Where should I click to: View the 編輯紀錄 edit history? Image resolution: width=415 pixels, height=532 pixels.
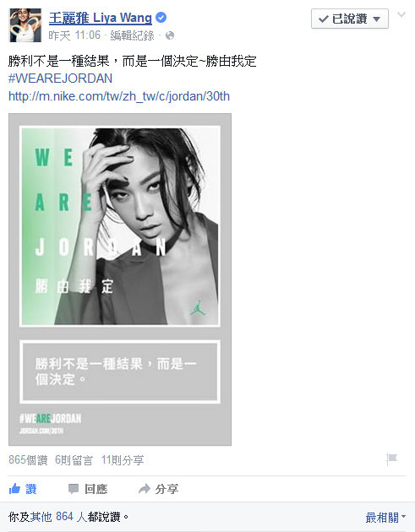coord(132,35)
